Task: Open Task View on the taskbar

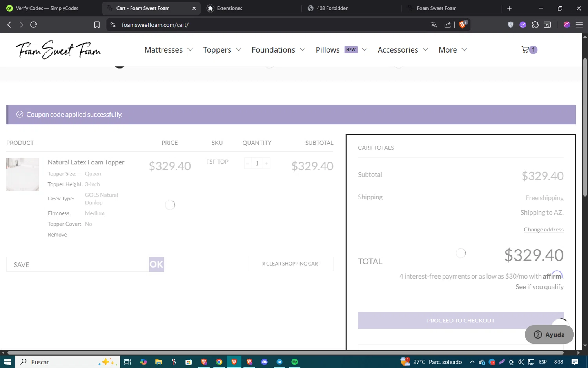Action: coord(127,362)
